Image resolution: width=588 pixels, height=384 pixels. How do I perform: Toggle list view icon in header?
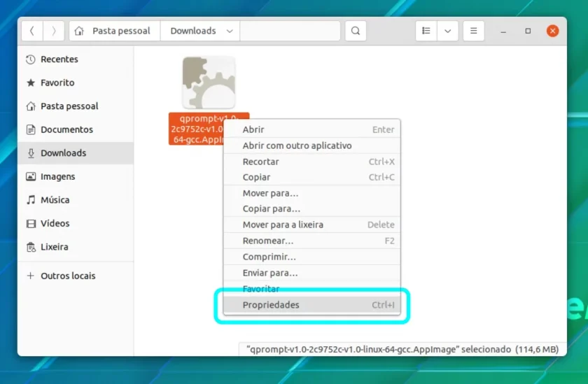coord(426,31)
